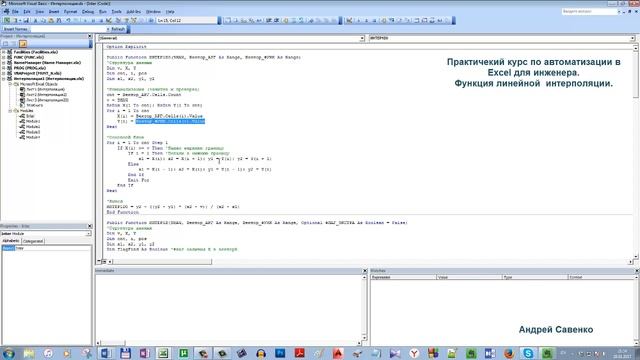This screenshot has width=640, height=360.
Task: Open the (General) object dropdown
Action: click(x=362, y=38)
